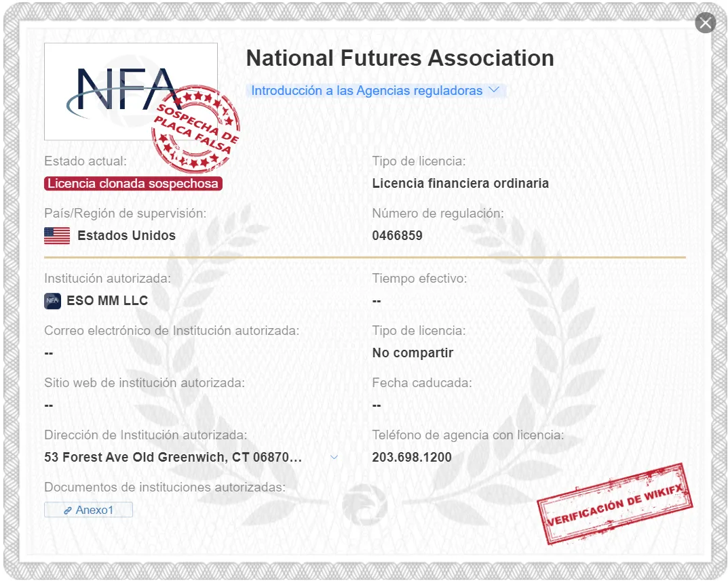Click the NFA logo image
Image resolution: width=728 pixels, height=581 pixels.
coord(130,92)
